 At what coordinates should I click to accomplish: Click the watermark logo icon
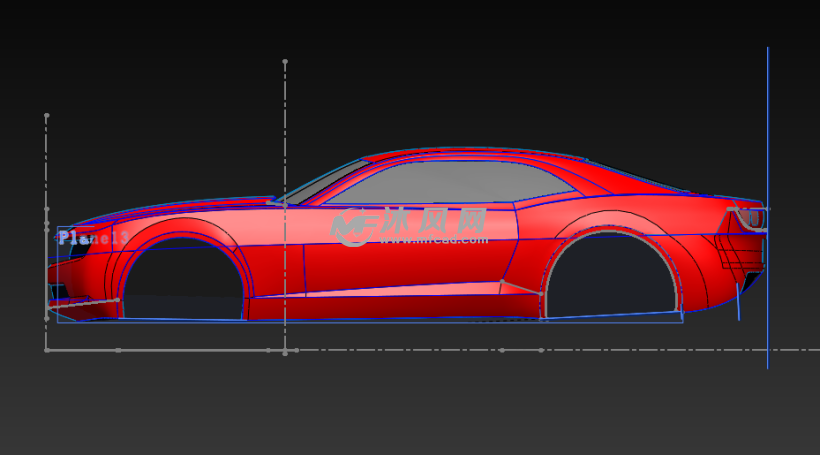(352, 227)
